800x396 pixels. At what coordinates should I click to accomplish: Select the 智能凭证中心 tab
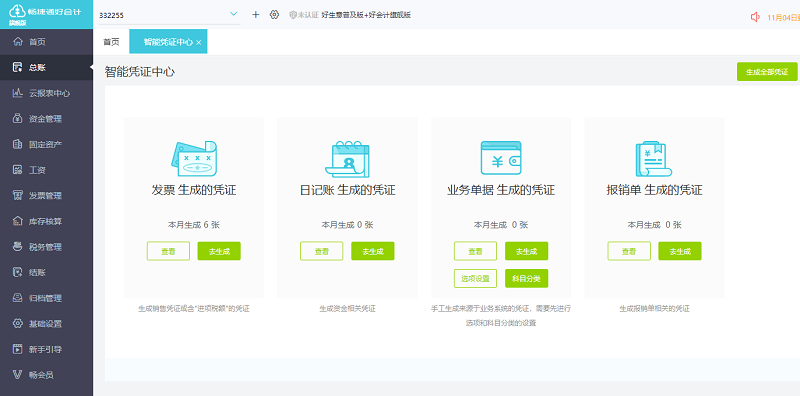click(x=168, y=42)
